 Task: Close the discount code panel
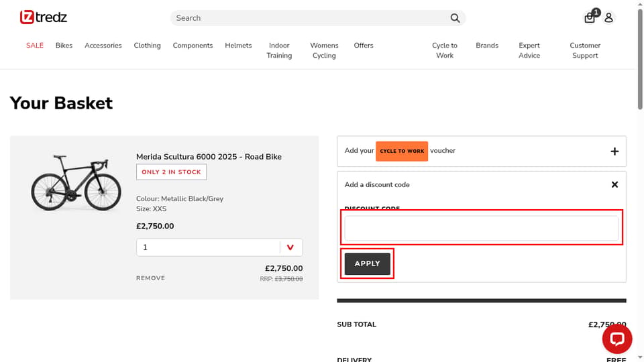pos(614,185)
